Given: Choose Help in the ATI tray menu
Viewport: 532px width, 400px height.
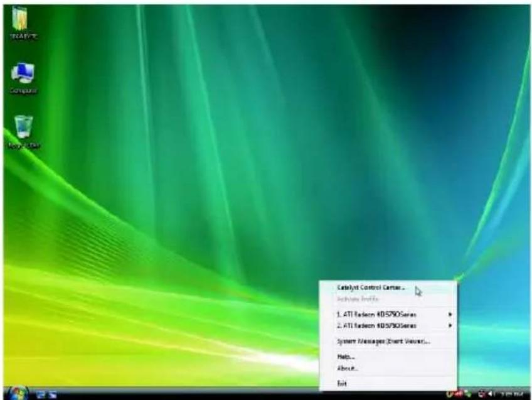Looking at the screenshot, I should click(x=388, y=357).
